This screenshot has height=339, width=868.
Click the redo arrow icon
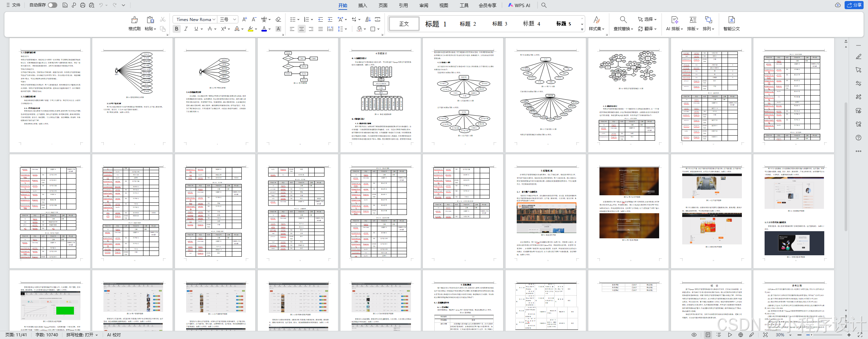coord(115,5)
